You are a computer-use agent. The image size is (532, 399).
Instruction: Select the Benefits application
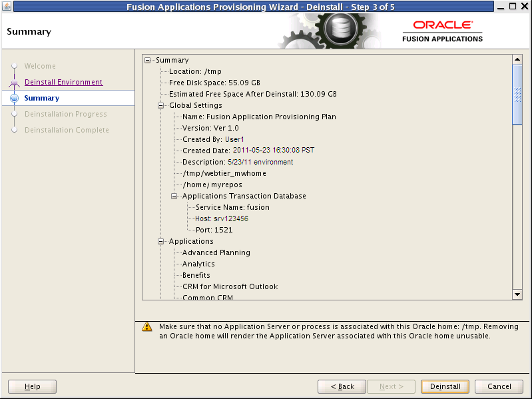[x=196, y=275]
